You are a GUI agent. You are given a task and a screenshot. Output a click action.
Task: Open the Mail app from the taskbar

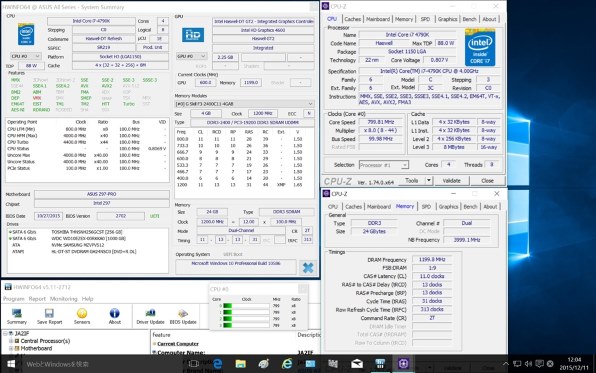(357, 364)
